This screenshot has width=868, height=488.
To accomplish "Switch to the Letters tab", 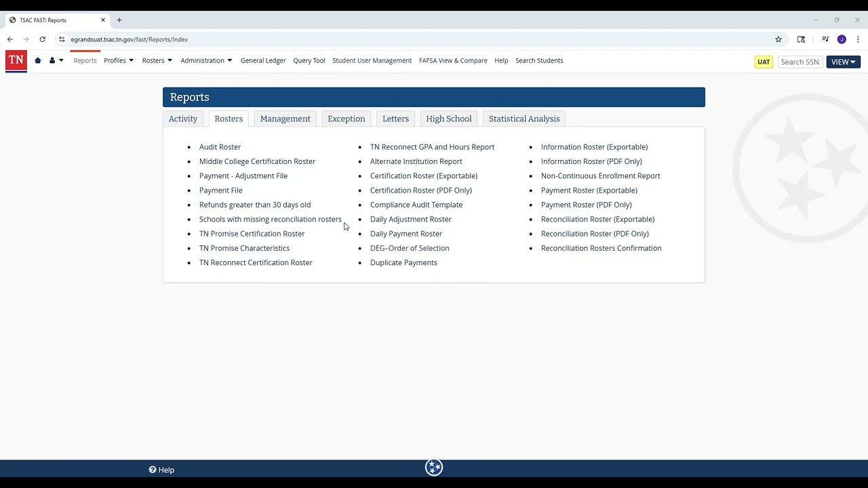I will tap(395, 119).
